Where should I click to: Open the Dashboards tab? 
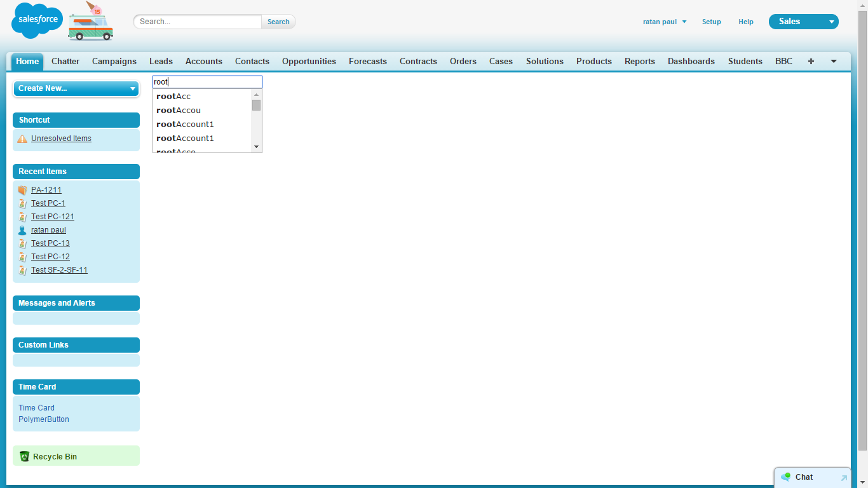(x=691, y=62)
